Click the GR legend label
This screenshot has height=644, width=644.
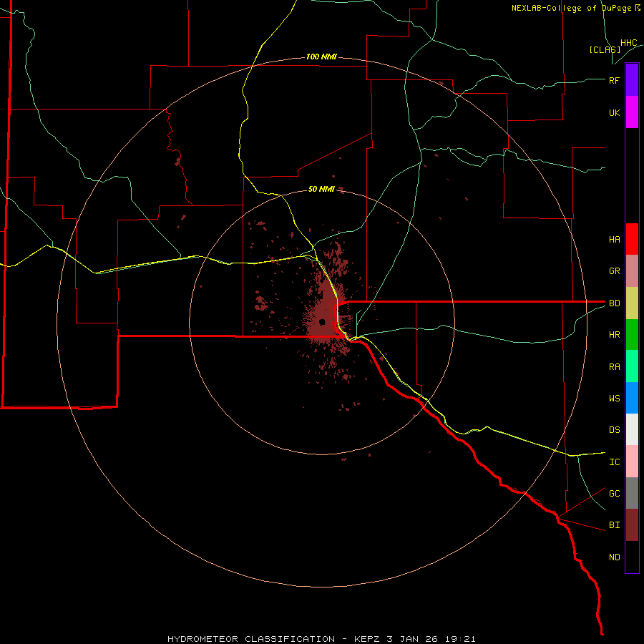(x=614, y=271)
